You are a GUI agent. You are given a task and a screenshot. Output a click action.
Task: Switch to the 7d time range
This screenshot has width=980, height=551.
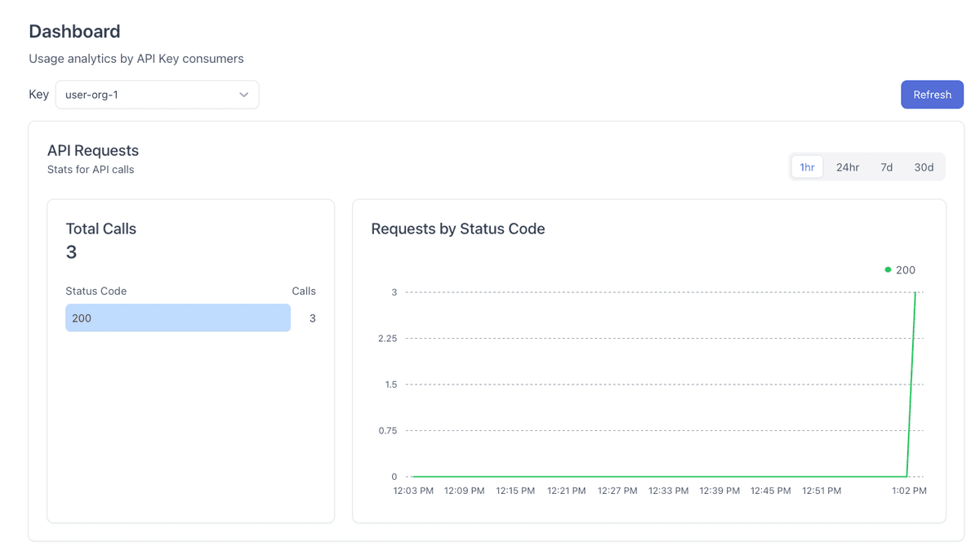click(886, 167)
